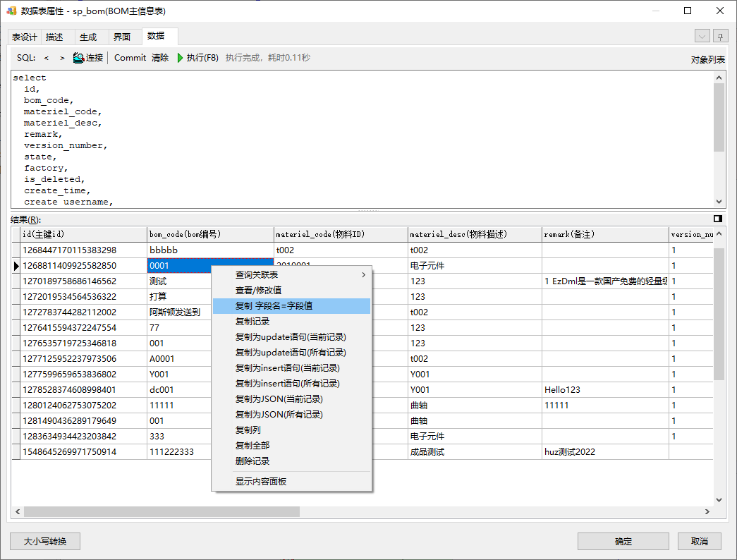Click the 大小写转换 button
Viewport: 737px width, 560px height.
pos(45,541)
